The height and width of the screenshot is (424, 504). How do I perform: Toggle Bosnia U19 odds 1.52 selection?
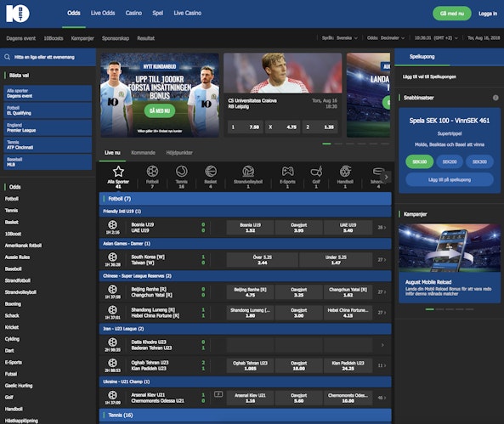(x=250, y=228)
